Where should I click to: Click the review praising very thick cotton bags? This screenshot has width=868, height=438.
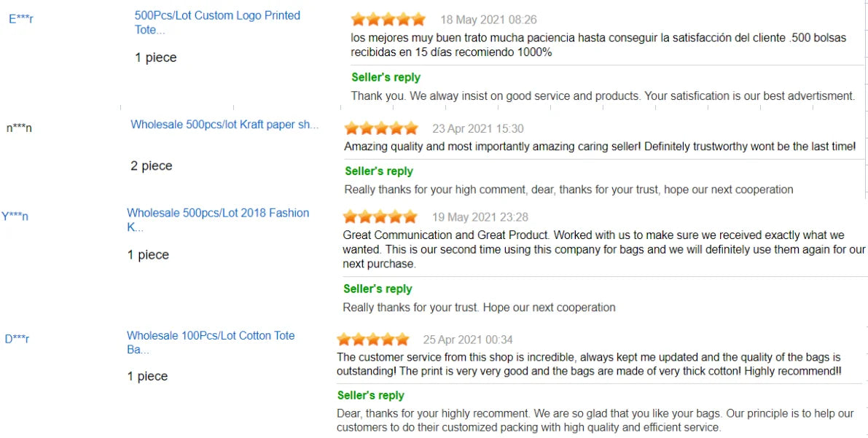[588, 364]
